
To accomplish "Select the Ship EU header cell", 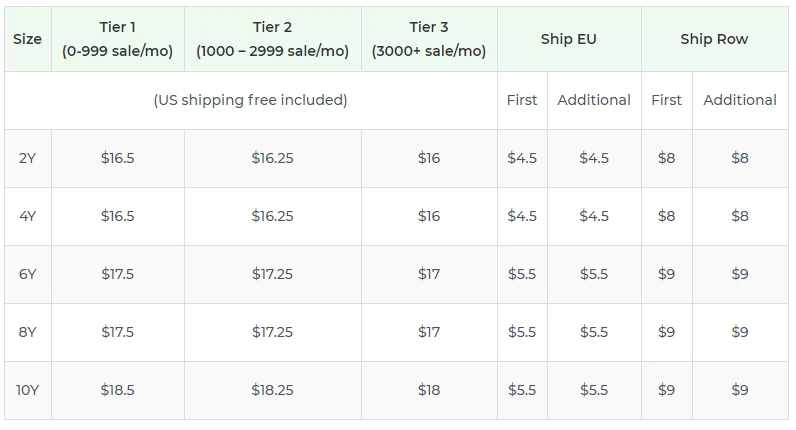I will point(569,39).
